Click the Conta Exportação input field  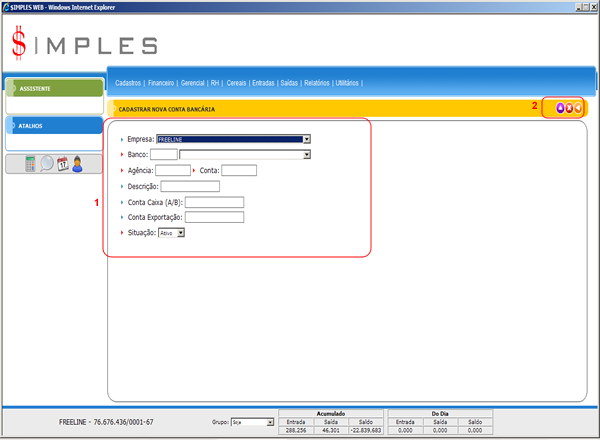[x=215, y=217]
